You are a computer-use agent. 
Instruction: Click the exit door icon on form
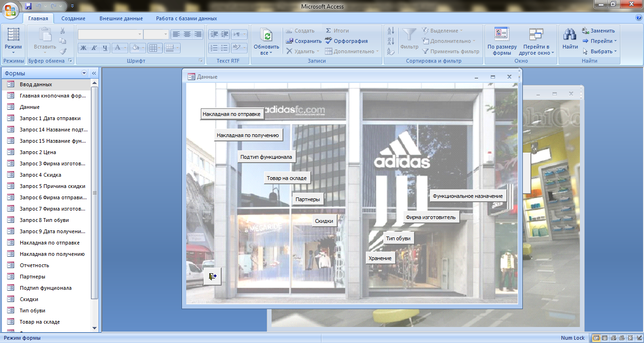(212, 276)
